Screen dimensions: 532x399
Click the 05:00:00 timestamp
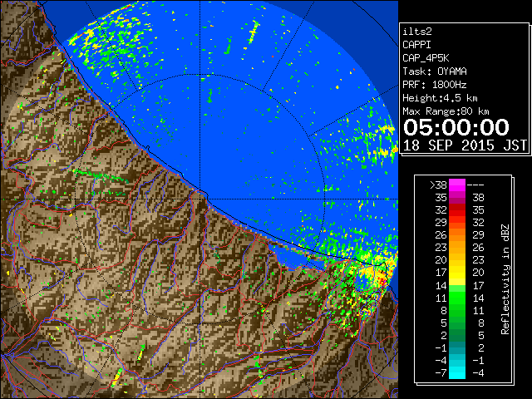click(x=456, y=127)
